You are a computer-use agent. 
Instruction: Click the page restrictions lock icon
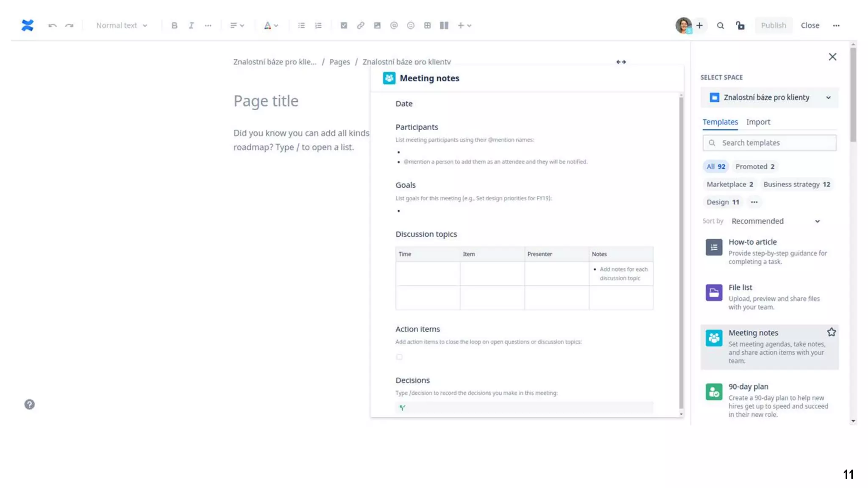(x=740, y=25)
